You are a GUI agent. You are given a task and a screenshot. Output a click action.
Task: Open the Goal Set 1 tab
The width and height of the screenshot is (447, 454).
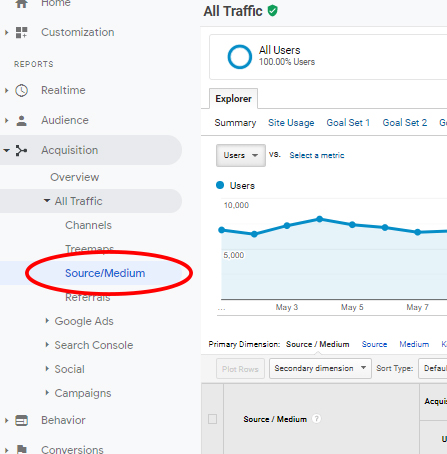[348, 123]
